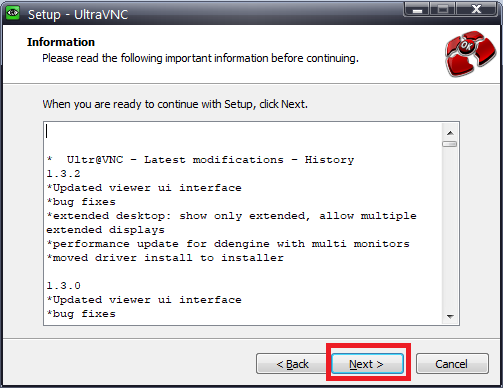This screenshot has width=503, height=388.
Task: Click the 'Setup - UltraVNC' title bar text
Action: click(x=78, y=14)
